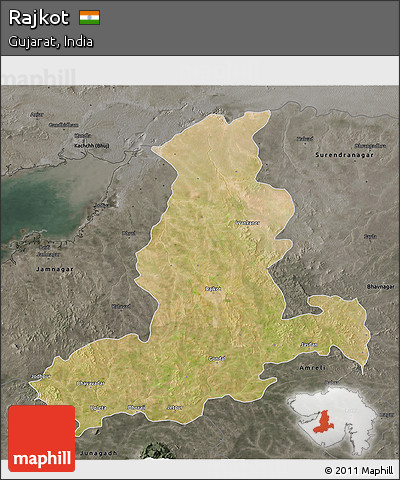Click the Jasdan town label
The image size is (400, 480).
point(309,344)
